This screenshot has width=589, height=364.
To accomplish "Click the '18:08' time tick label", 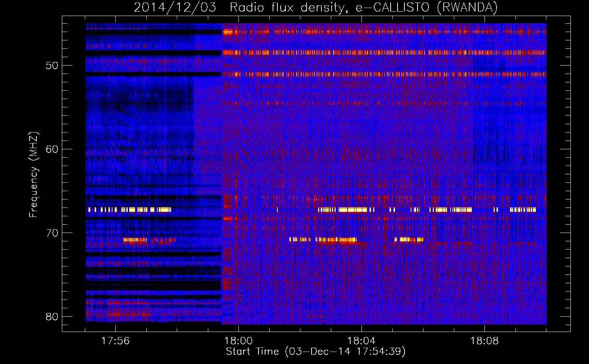I will pyautogui.click(x=485, y=341).
